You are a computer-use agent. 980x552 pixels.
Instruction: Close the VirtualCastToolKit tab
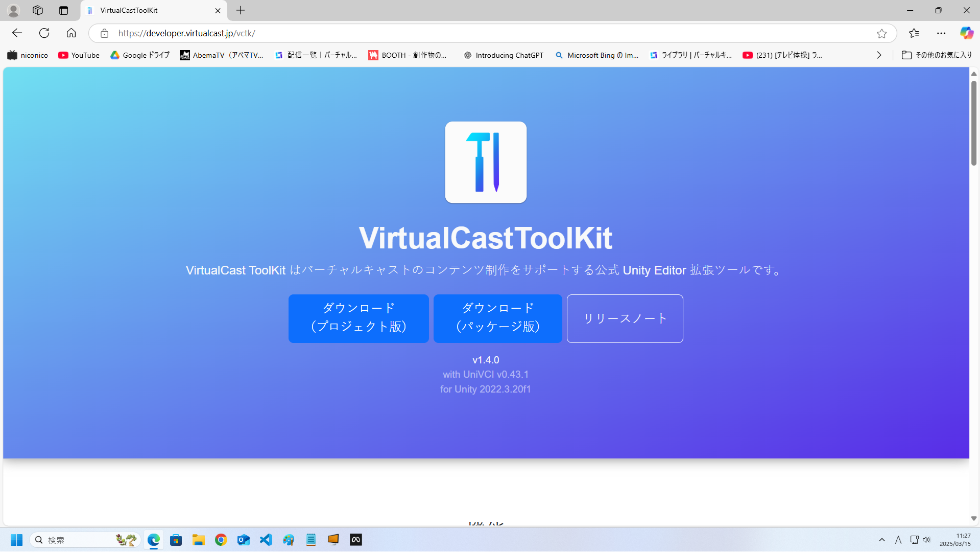click(218, 10)
